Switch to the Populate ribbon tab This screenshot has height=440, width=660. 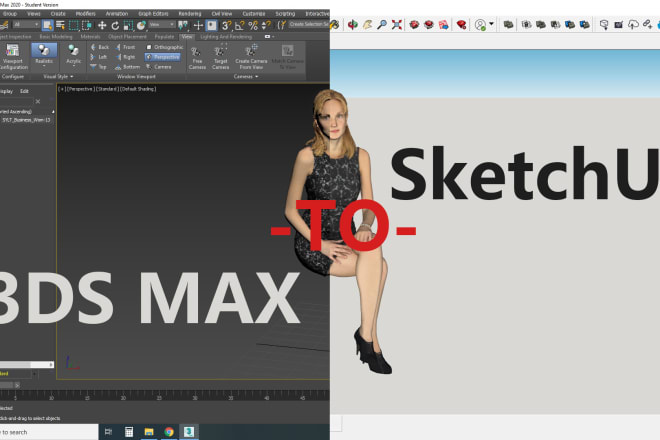point(164,37)
